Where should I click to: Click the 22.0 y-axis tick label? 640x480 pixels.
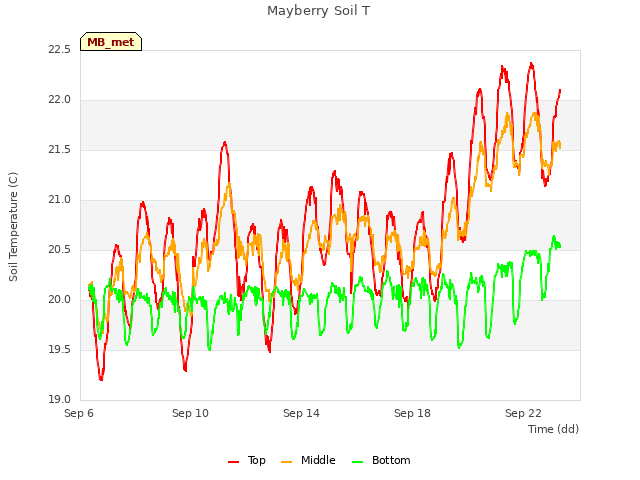click(59, 100)
